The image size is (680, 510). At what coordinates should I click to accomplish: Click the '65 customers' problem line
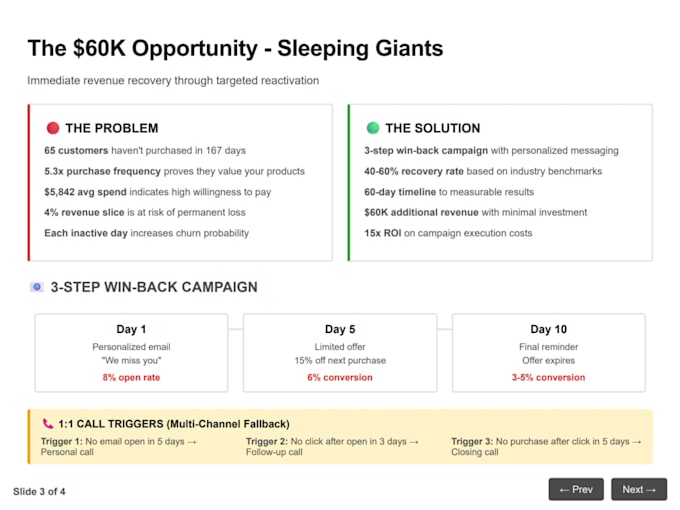point(145,150)
